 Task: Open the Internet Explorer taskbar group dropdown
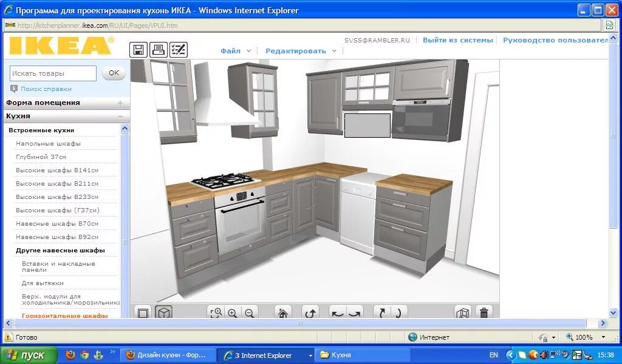310,356
